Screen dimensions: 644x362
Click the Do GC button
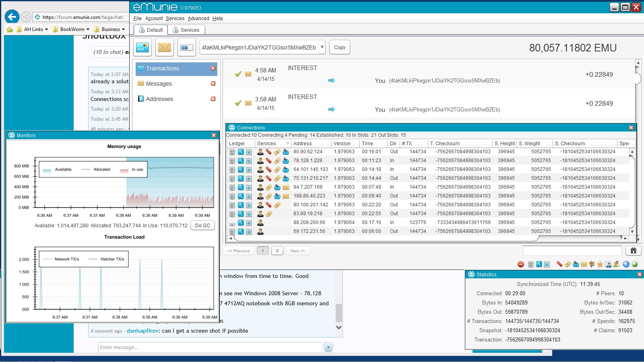[x=202, y=226]
